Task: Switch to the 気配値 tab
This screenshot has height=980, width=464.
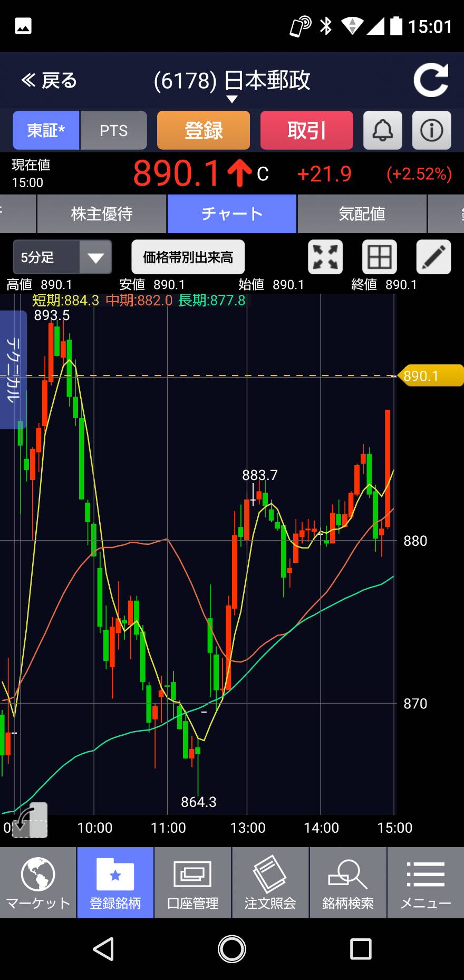Action: pos(362,214)
